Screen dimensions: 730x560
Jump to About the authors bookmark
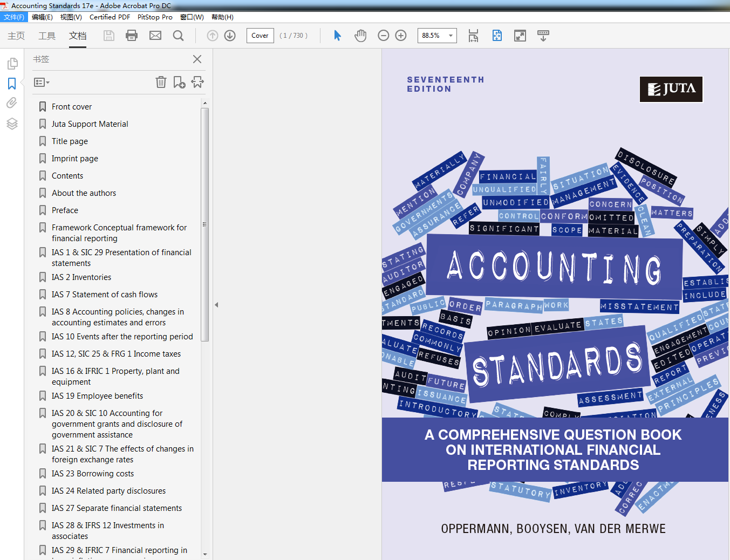(84, 193)
